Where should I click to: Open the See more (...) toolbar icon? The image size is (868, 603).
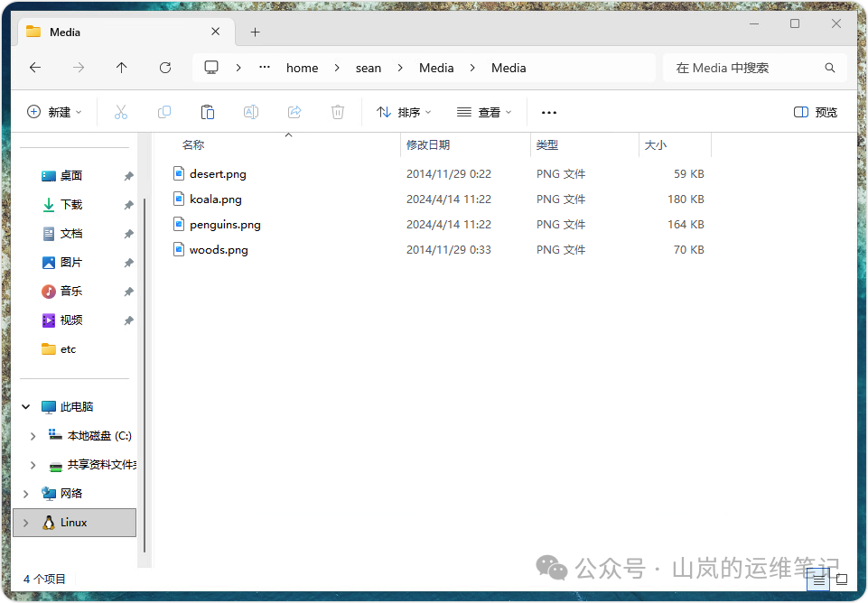pos(548,111)
